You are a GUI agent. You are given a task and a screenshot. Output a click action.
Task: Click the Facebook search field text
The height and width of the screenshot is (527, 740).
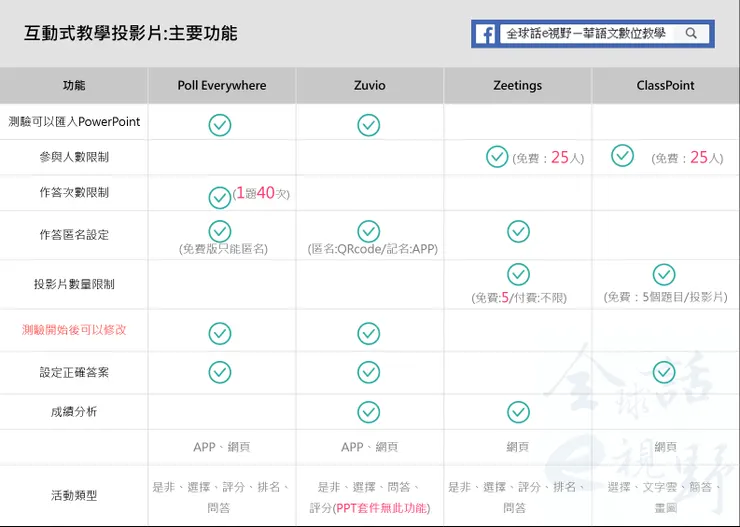pyautogui.click(x=586, y=33)
